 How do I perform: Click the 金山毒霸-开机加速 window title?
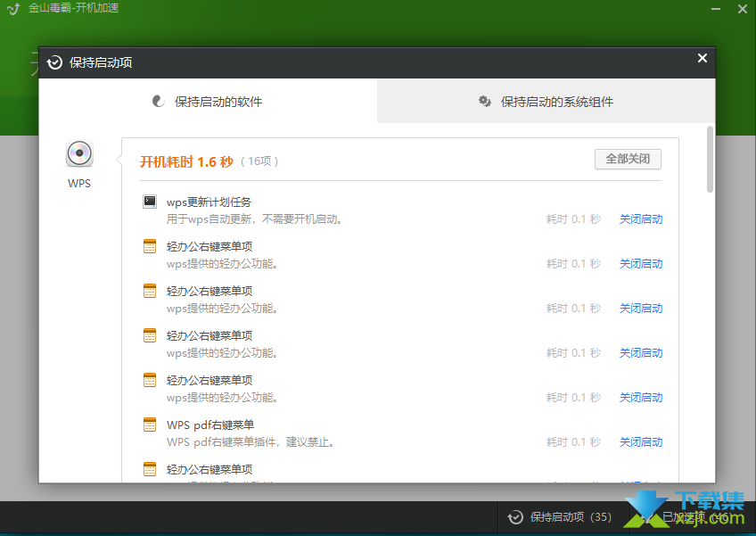tap(74, 8)
